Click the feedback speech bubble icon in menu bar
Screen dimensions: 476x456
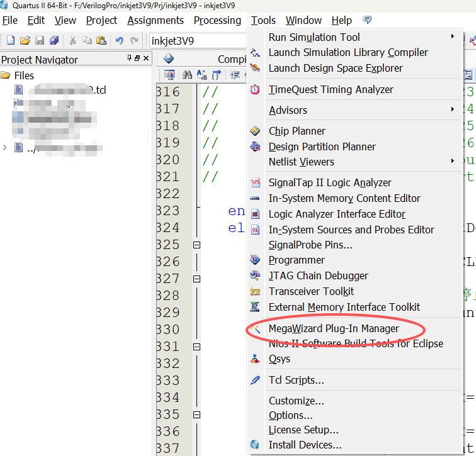(x=367, y=20)
